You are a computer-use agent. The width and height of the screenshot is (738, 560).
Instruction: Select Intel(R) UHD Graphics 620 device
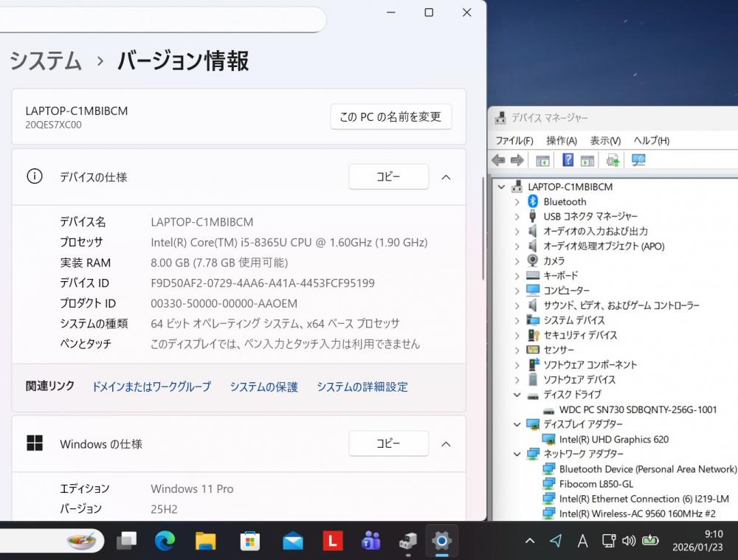tap(613, 439)
